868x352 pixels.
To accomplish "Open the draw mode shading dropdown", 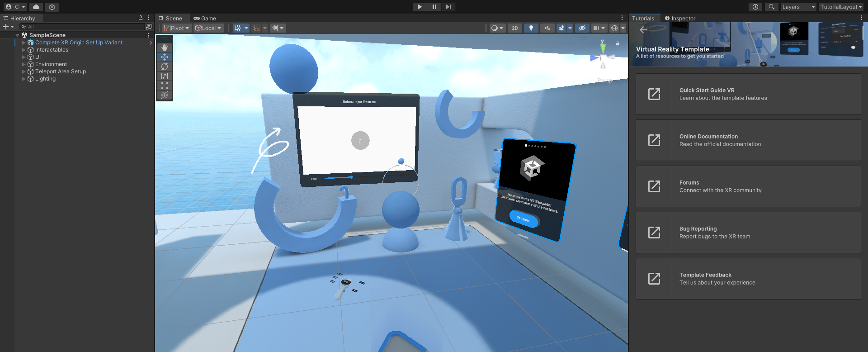I will [x=497, y=28].
